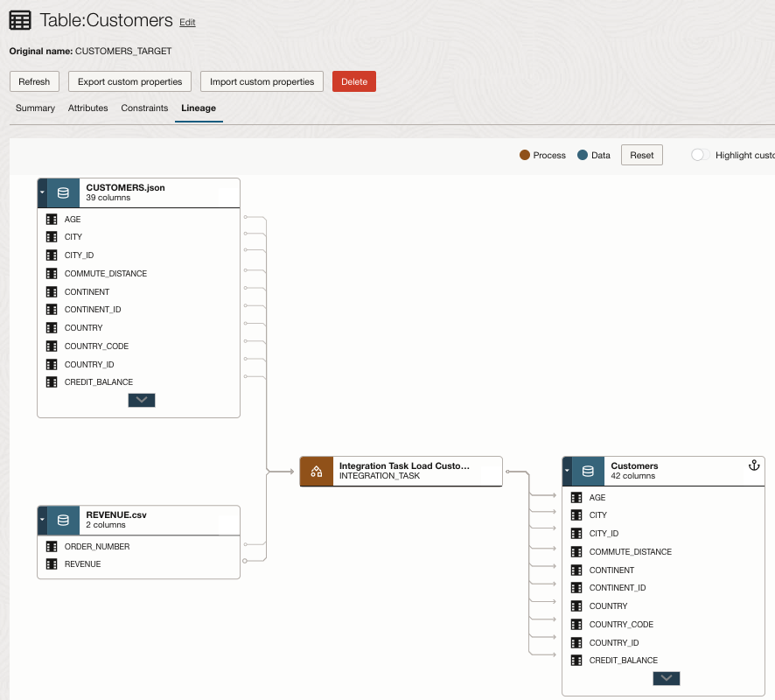Show more columns in CUSTOMERS.json
775x700 pixels.
coord(142,400)
